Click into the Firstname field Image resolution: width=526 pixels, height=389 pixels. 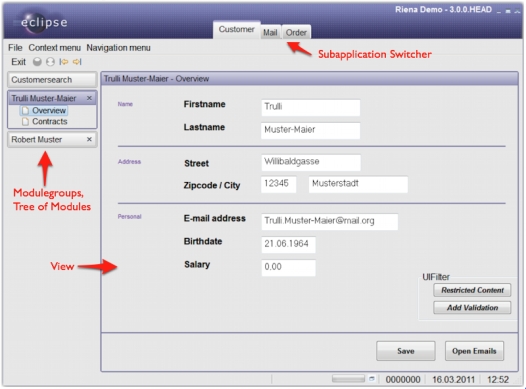pyautogui.click(x=311, y=107)
